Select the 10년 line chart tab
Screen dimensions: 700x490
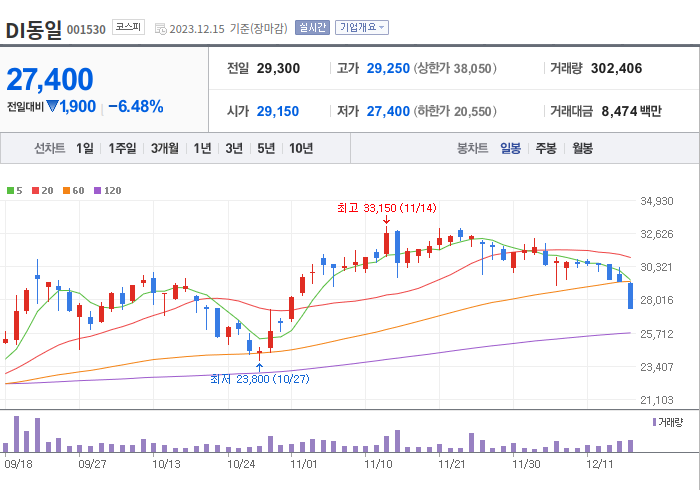tap(301, 148)
